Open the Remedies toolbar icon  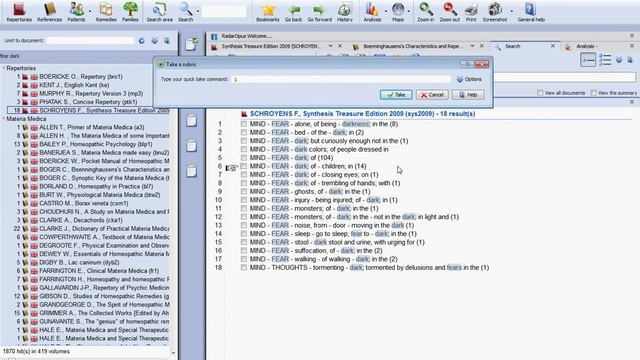pyautogui.click(x=106, y=11)
